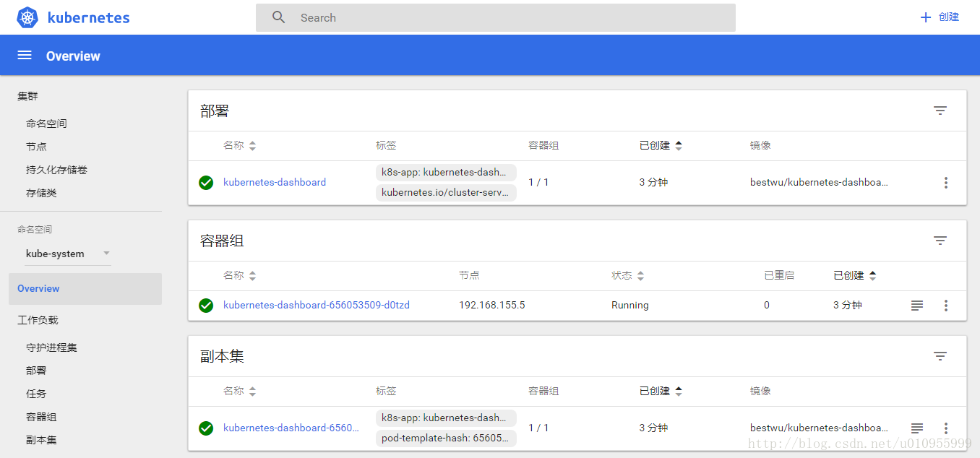This screenshot has width=980, height=458.
Task: Open the kubernetes-dashboard deployment link
Action: point(275,183)
